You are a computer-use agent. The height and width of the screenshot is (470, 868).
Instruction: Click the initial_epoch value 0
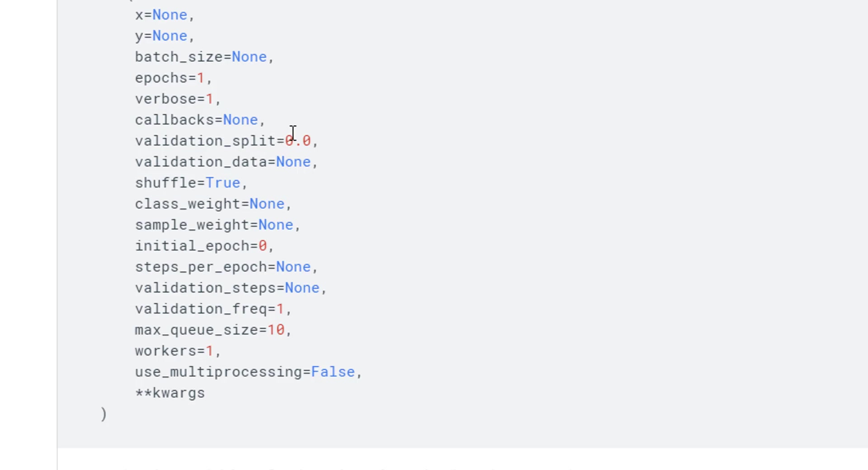pos(263,246)
